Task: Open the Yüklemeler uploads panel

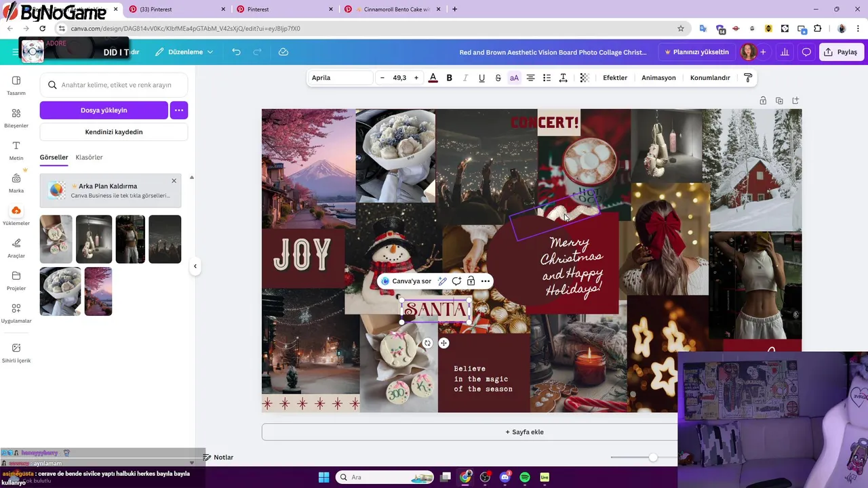Action: 16,216
